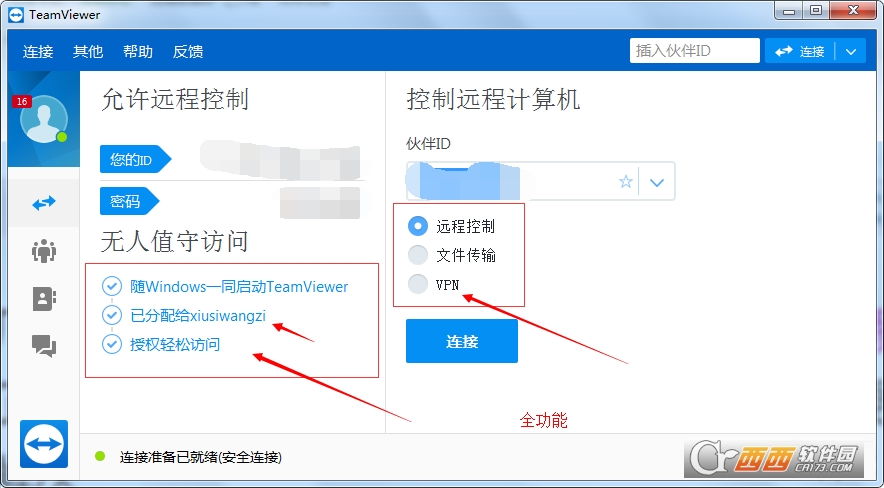
Task: Click the favorite star in partner ID box
Action: [x=626, y=181]
